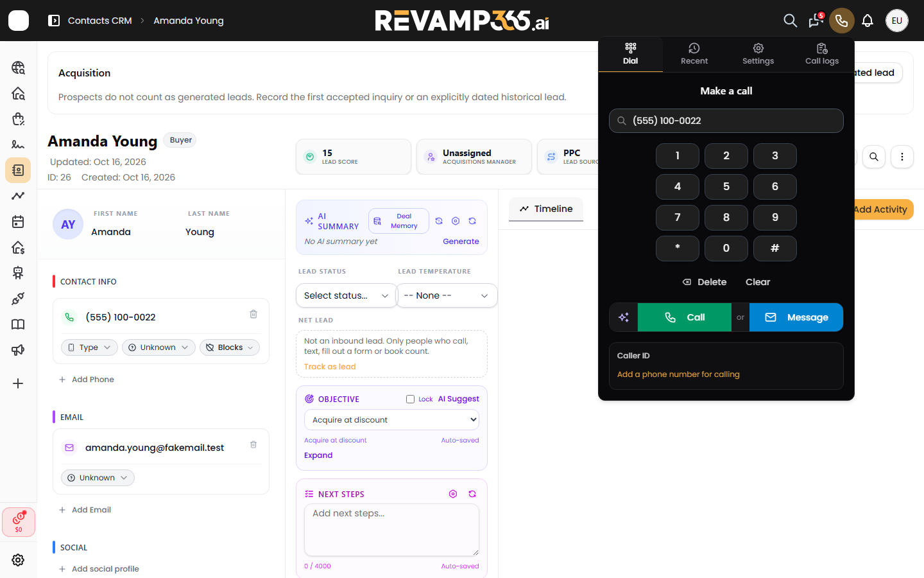Expand the Acquire at discount objective select
Image resolution: width=924 pixels, height=578 pixels.
(391, 420)
